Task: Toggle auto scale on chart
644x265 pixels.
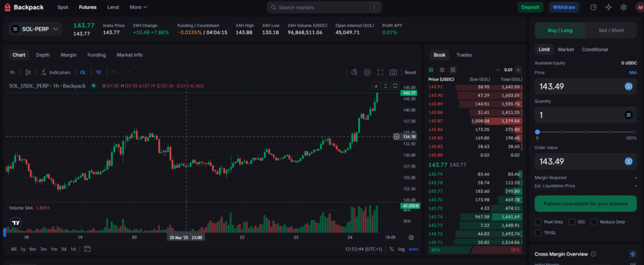Action: click(x=413, y=249)
